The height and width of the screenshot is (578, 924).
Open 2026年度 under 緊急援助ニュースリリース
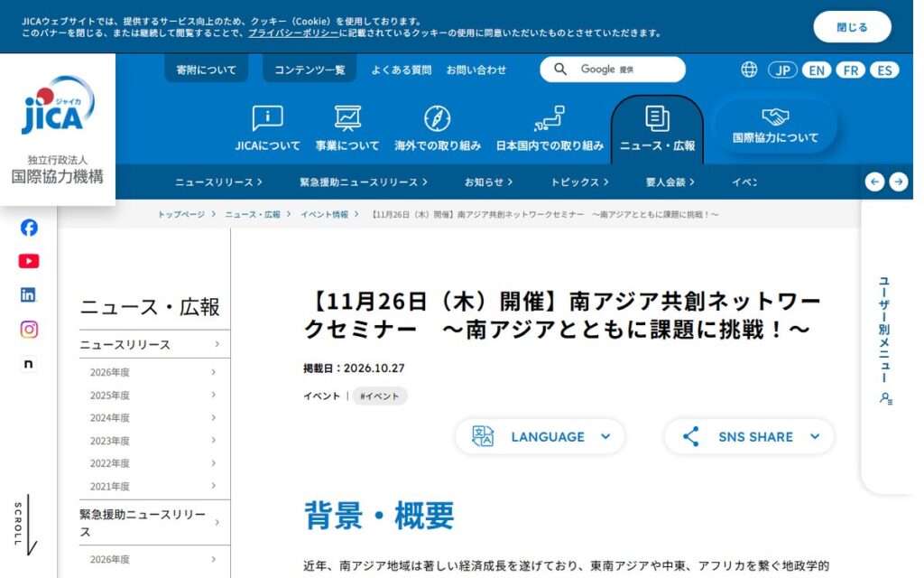[x=154, y=559]
